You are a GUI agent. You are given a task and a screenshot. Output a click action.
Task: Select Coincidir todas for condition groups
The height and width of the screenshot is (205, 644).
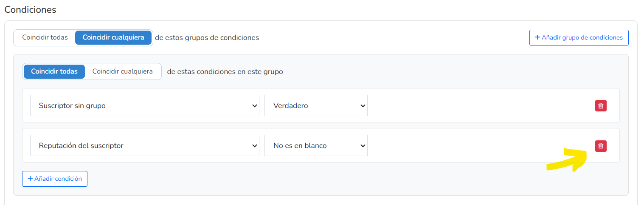(x=45, y=37)
